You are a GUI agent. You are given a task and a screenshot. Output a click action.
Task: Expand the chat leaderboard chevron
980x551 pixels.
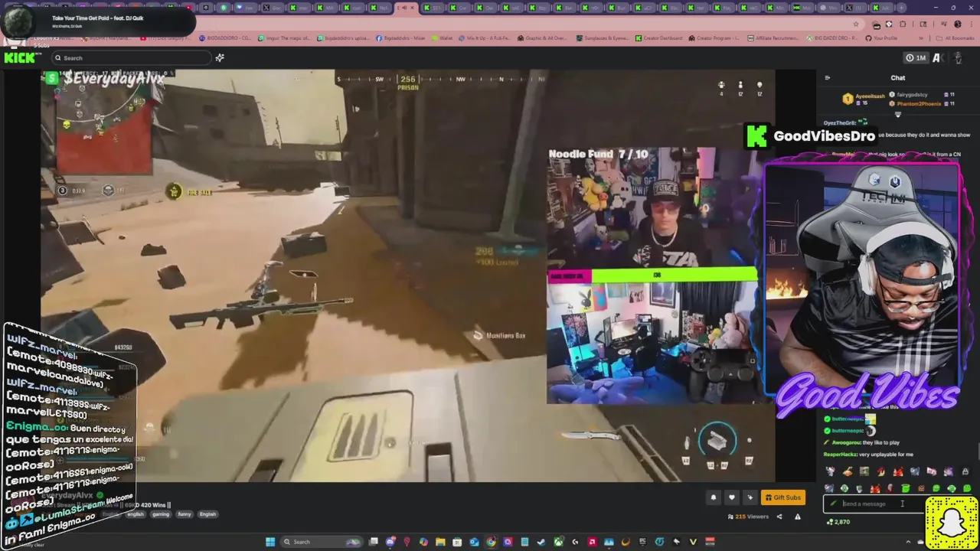(898, 115)
